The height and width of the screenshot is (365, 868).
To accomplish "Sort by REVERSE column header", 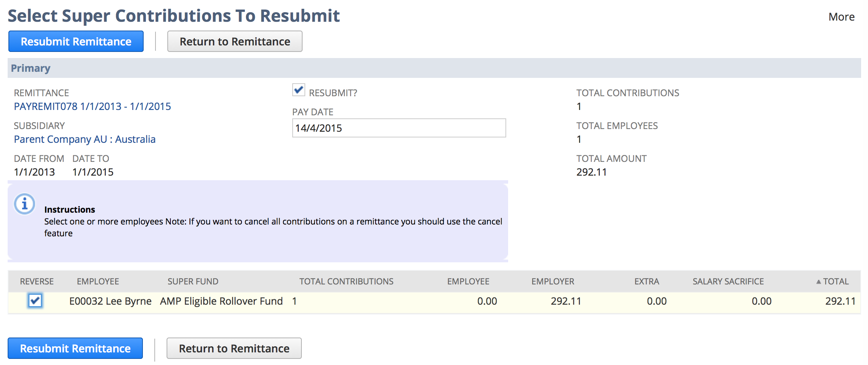I will click(x=37, y=281).
